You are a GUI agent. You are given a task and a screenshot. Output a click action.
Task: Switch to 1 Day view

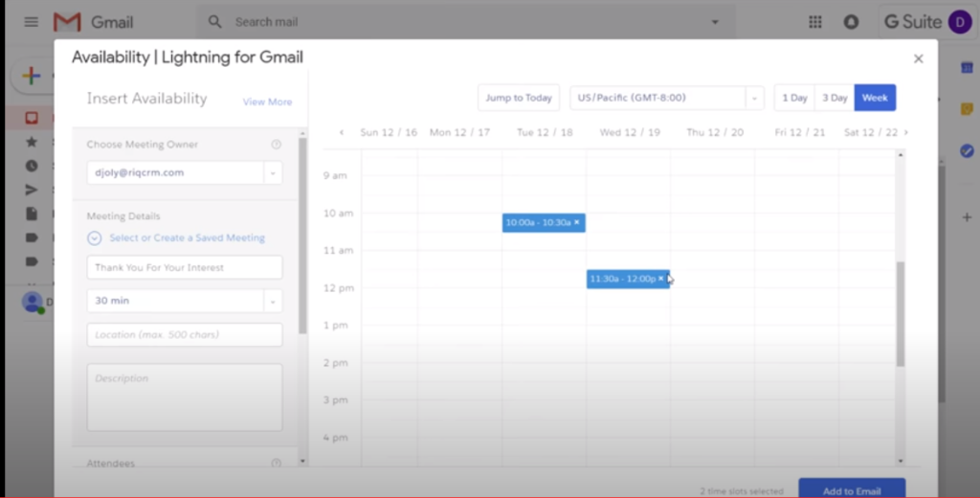pos(794,98)
